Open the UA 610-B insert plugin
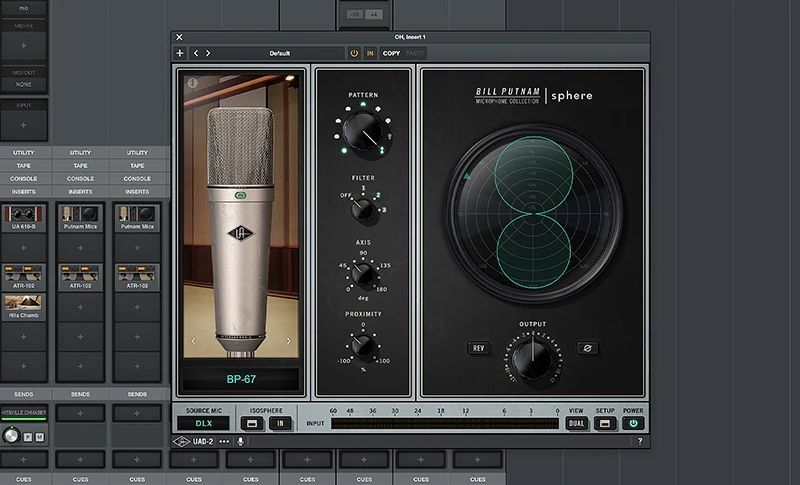 [x=24, y=218]
